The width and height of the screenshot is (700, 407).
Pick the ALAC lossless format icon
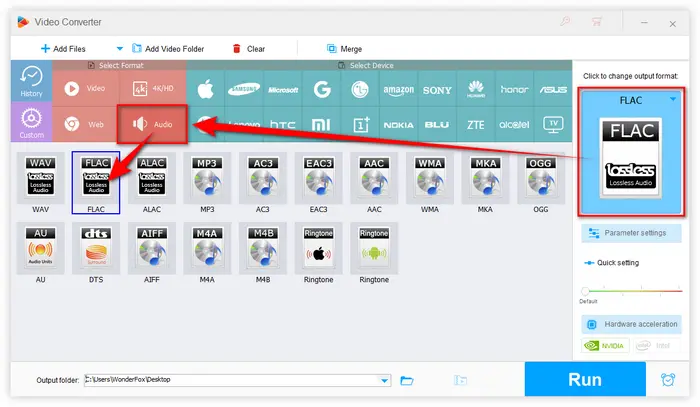click(152, 178)
